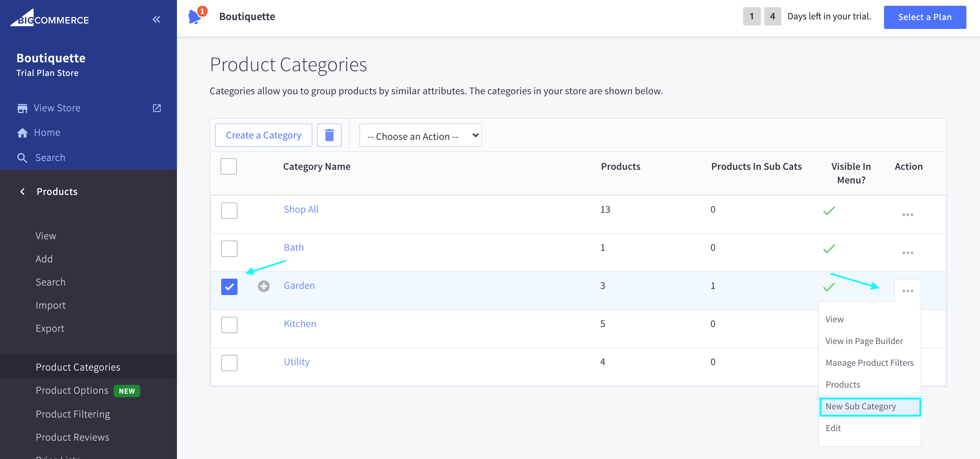Image resolution: width=980 pixels, height=459 pixels.
Task: Click the plus icon beside Garden
Action: tap(264, 286)
